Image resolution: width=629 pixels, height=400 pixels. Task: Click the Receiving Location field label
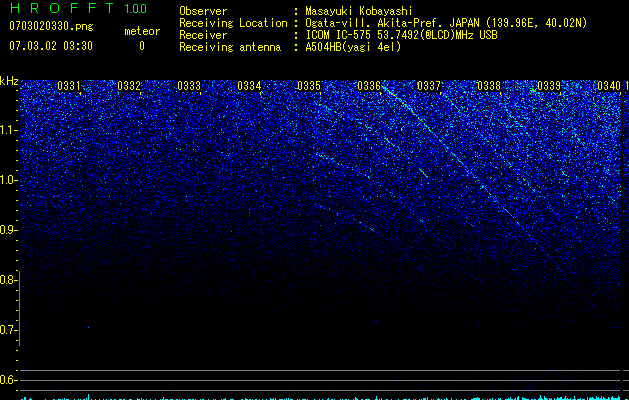[x=233, y=23]
